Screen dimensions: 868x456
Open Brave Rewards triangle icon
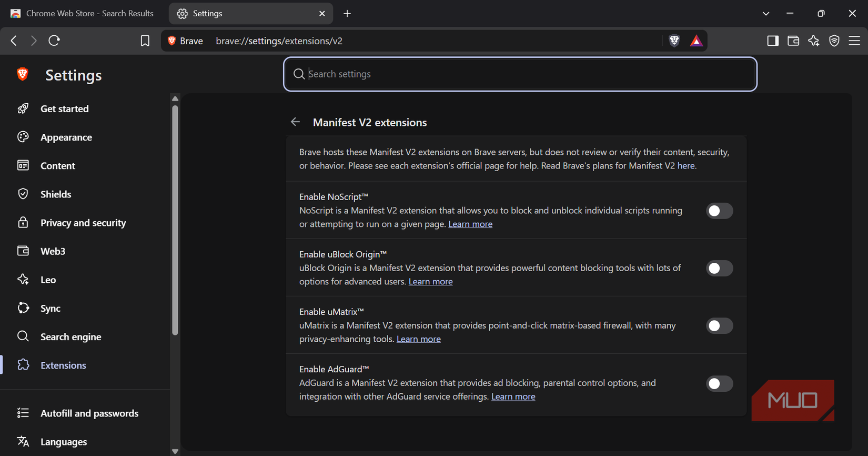[697, 41]
